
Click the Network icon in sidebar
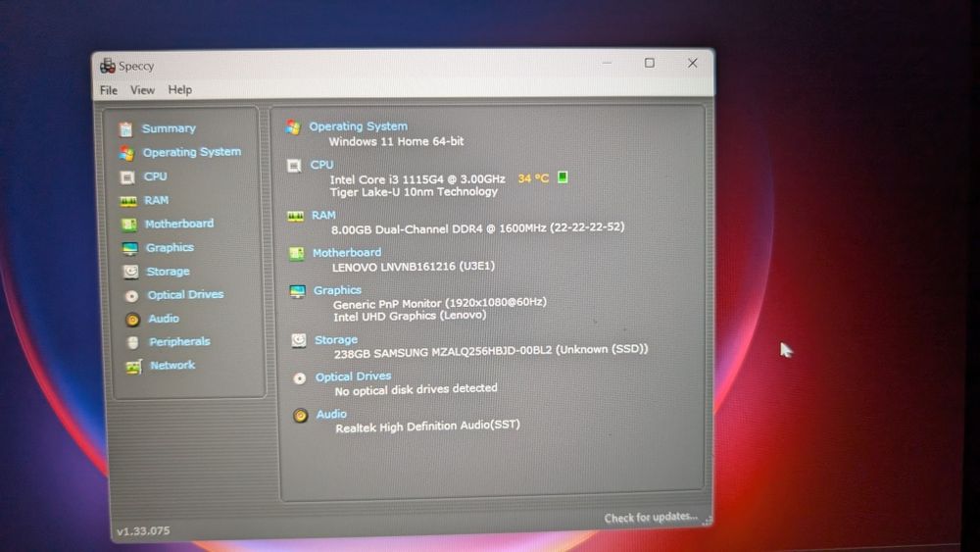(x=133, y=367)
